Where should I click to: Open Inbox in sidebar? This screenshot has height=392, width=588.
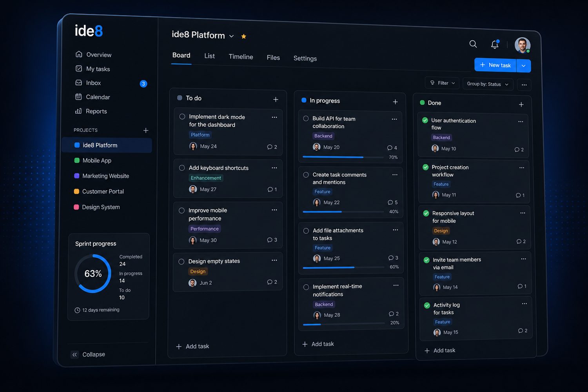tap(88, 83)
